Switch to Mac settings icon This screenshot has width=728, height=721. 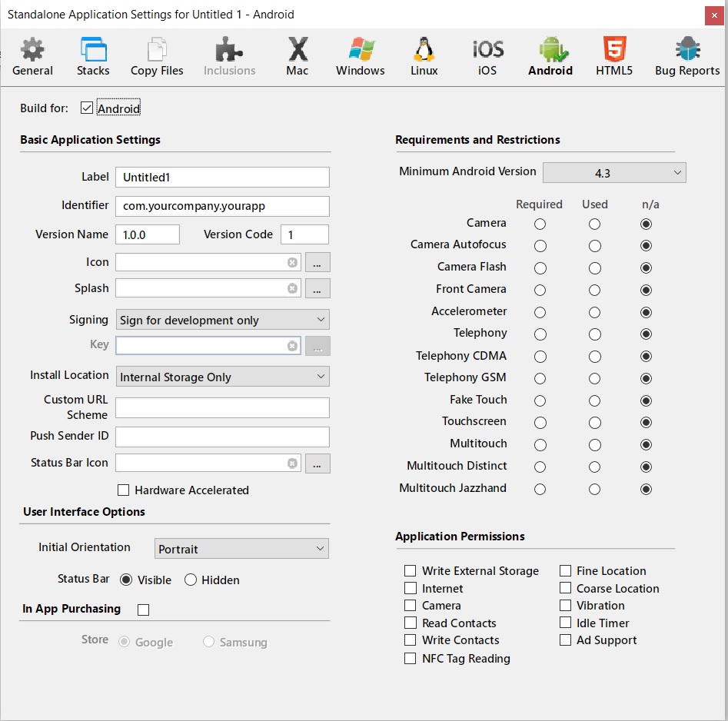298,50
